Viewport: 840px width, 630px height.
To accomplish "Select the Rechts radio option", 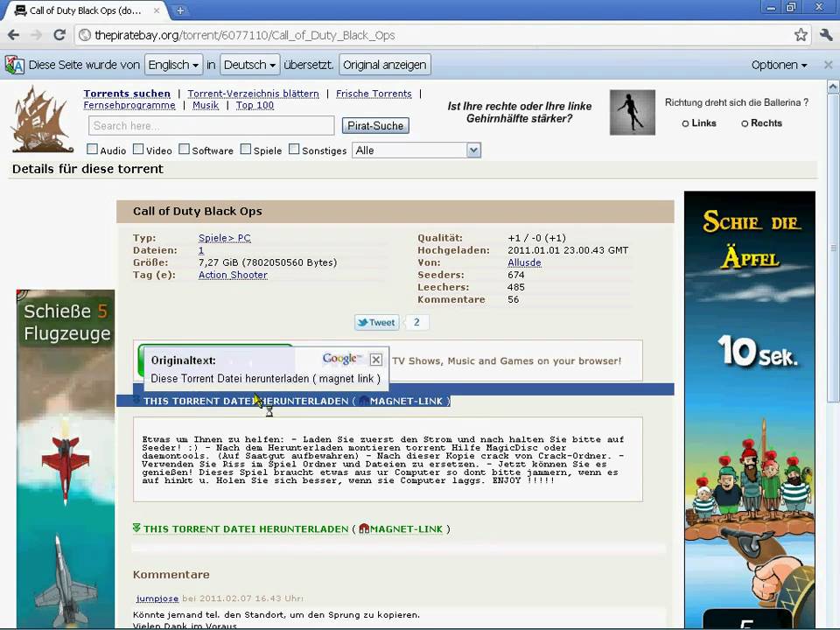I will click(745, 123).
